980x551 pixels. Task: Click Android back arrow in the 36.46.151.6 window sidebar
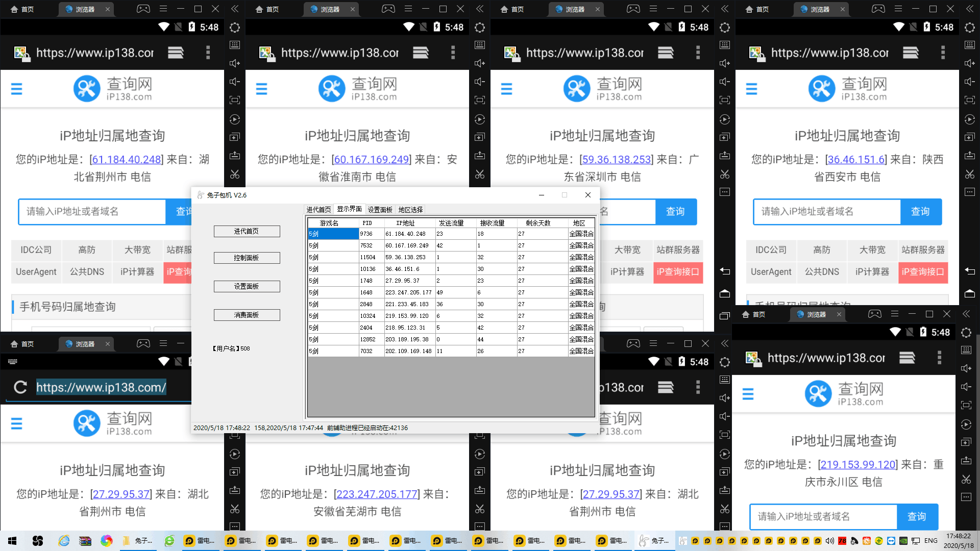(x=970, y=271)
